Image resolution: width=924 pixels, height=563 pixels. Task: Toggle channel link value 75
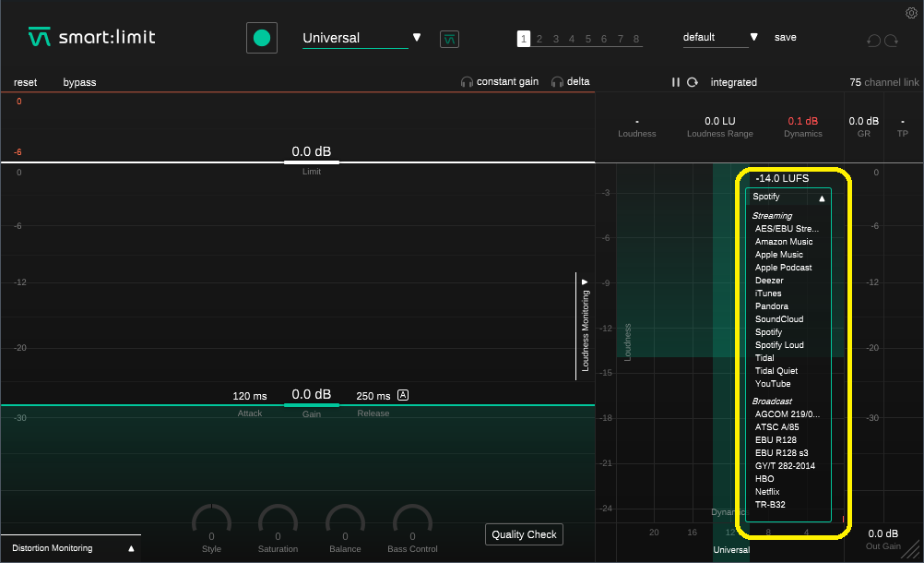click(855, 82)
